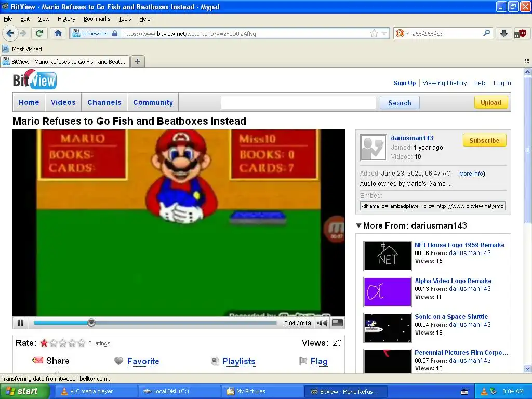Open the Tools menu
The width and height of the screenshot is (532, 399).
tap(125, 19)
